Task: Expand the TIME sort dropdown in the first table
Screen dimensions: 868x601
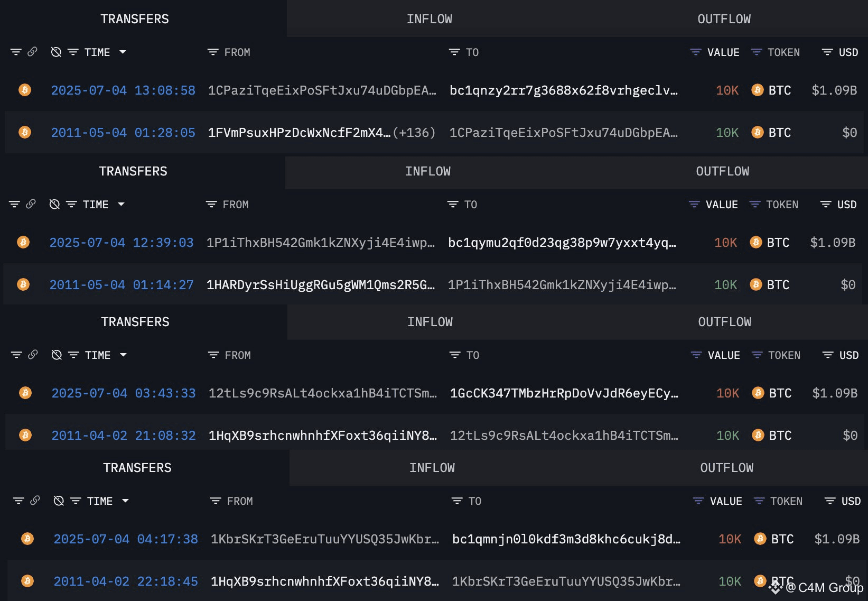Action: [123, 52]
